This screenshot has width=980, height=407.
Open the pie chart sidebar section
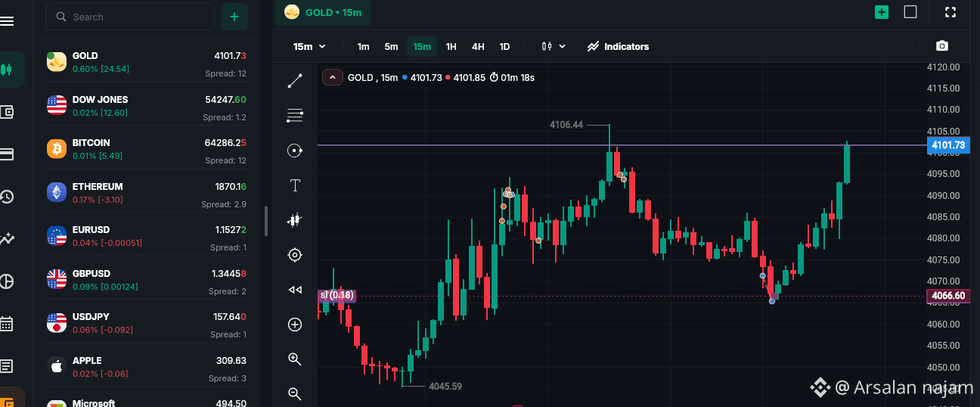point(7,281)
